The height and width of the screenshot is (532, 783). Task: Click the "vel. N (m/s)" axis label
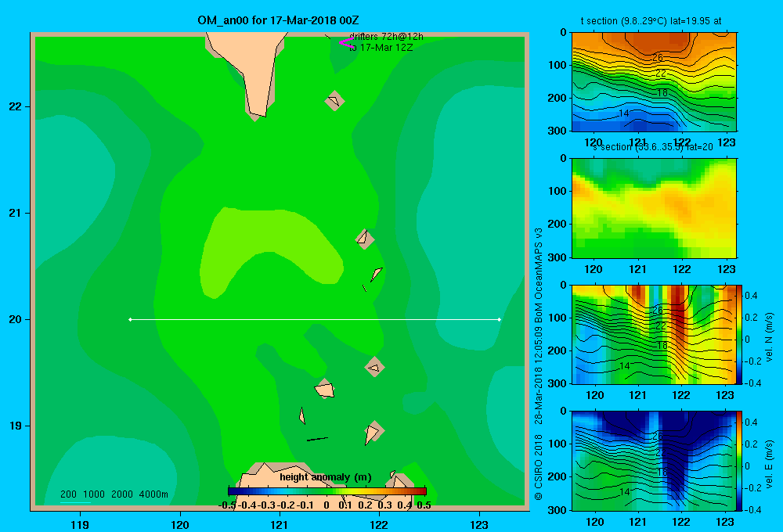(x=769, y=337)
